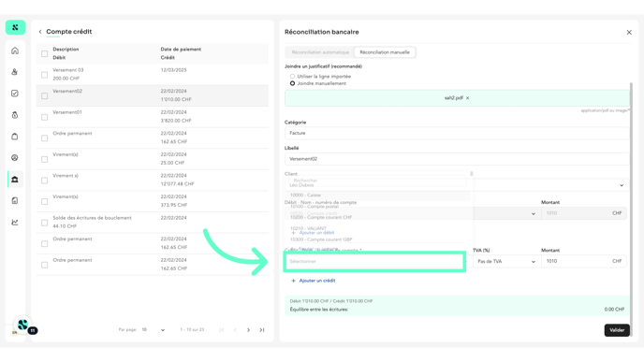
Task: Click the '1 - 10 sur 23' pagination text
Action: pyautogui.click(x=192, y=330)
